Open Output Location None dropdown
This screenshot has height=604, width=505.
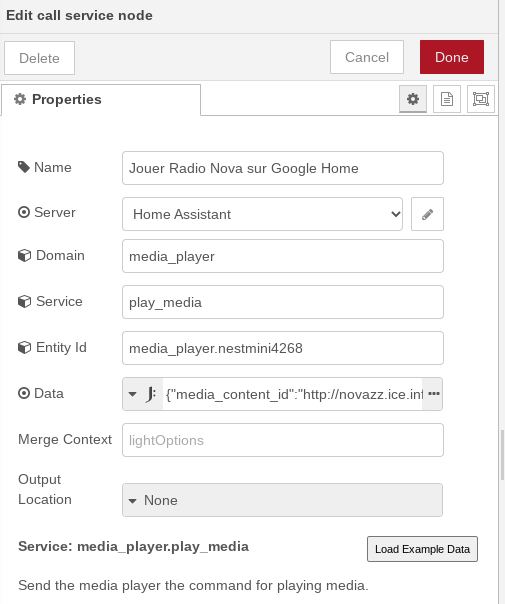pos(282,500)
